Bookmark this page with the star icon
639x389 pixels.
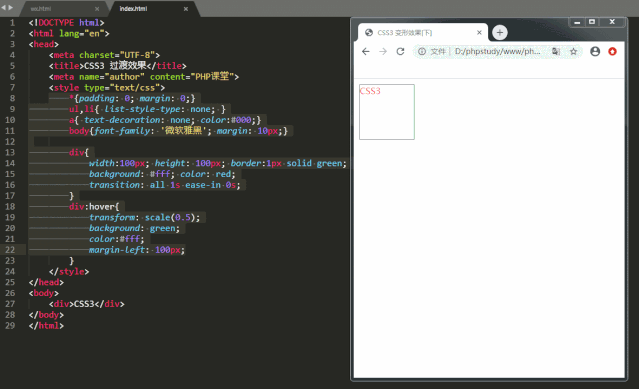[x=573, y=51]
